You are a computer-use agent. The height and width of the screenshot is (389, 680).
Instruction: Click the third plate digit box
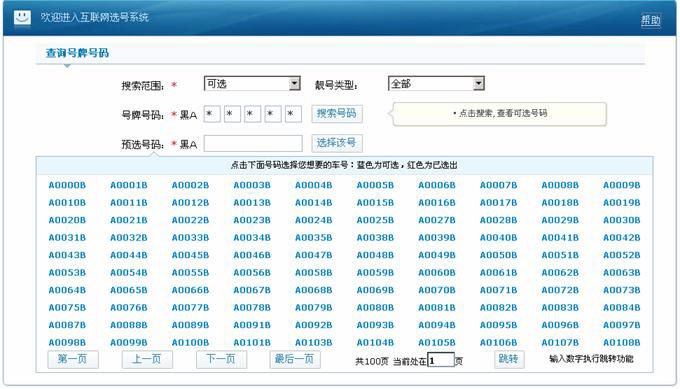(x=252, y=114)
